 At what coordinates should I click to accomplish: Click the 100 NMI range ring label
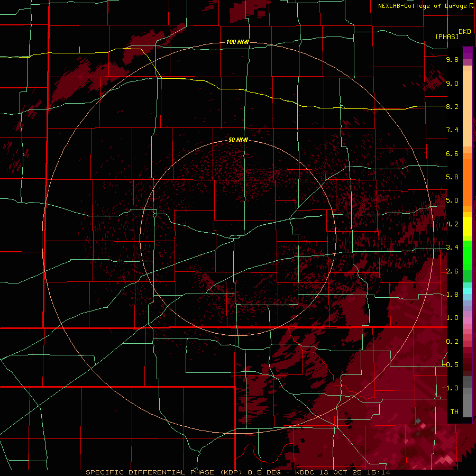click(237, 42)
